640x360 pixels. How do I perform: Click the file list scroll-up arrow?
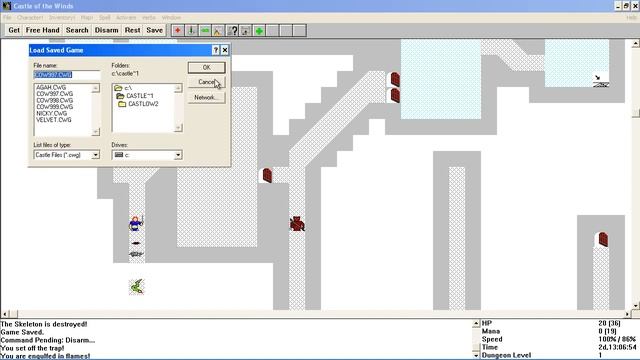point(96,88)
